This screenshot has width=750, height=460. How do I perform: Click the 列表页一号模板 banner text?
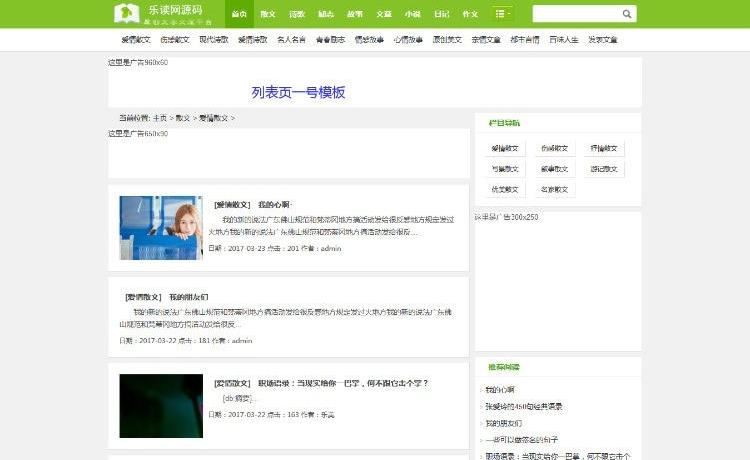[x=298, y=92]
